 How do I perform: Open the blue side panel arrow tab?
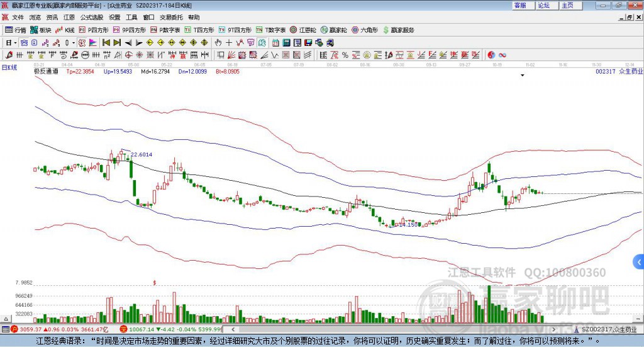639,262
